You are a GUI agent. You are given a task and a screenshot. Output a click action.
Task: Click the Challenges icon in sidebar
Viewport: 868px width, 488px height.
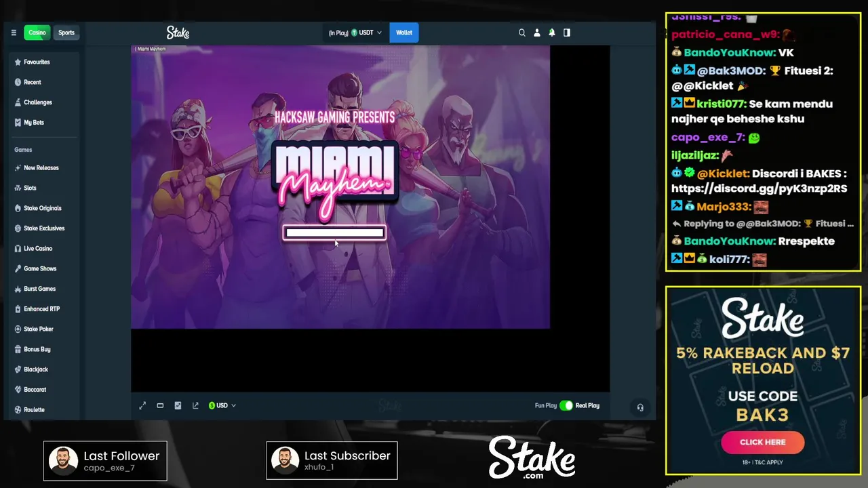coord(18,102)
